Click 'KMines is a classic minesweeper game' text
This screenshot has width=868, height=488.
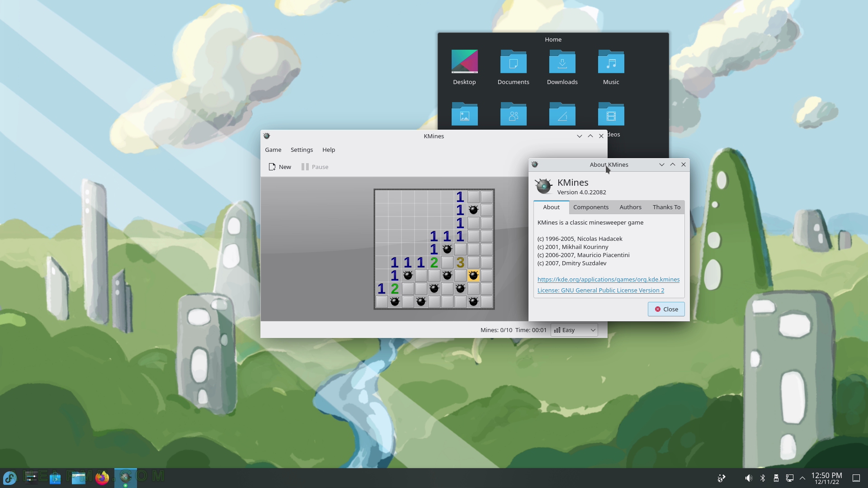[x=590, y=222]
